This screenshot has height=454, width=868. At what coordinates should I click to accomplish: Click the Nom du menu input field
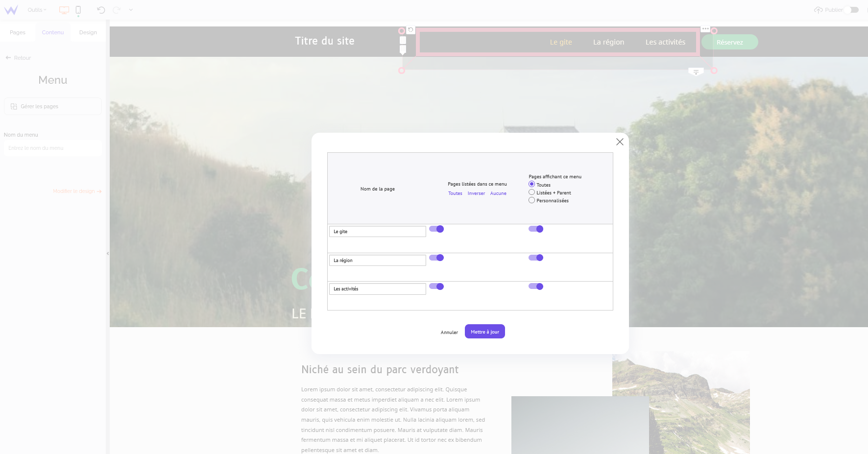[53, 148]
